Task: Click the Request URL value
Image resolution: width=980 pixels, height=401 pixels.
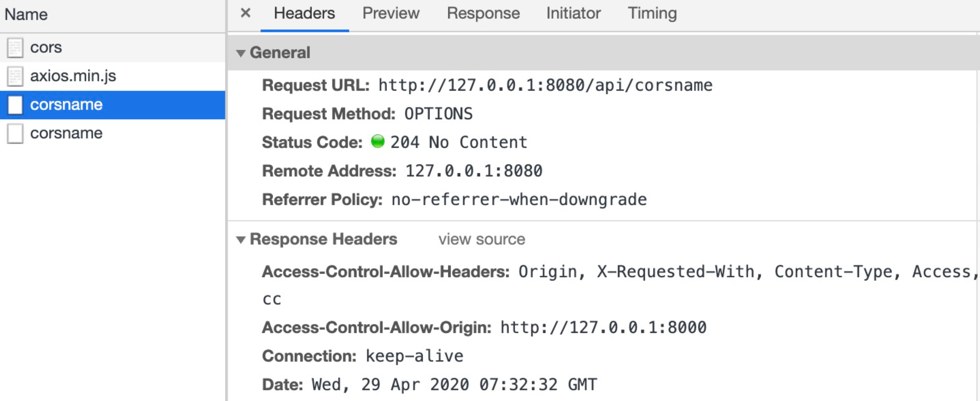Action: (545, 86)
